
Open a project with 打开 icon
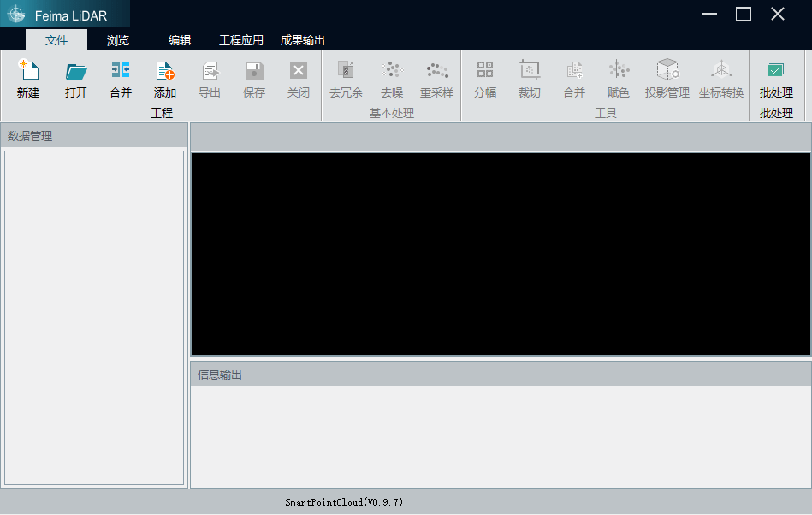[76, 70]
